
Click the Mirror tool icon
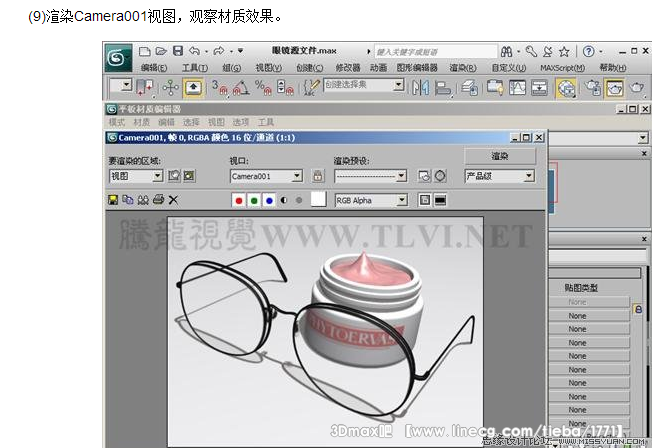tap(420, 88)
